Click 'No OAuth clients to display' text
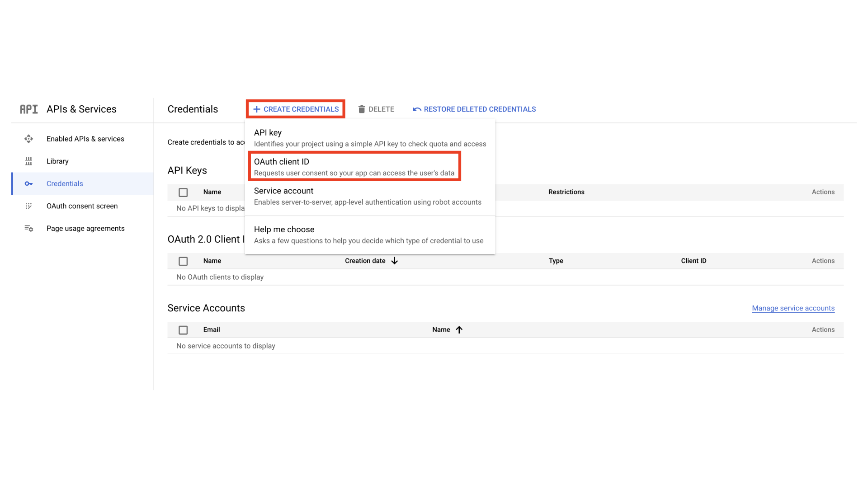The image size is (868, 488). click(x=220, y=277)
